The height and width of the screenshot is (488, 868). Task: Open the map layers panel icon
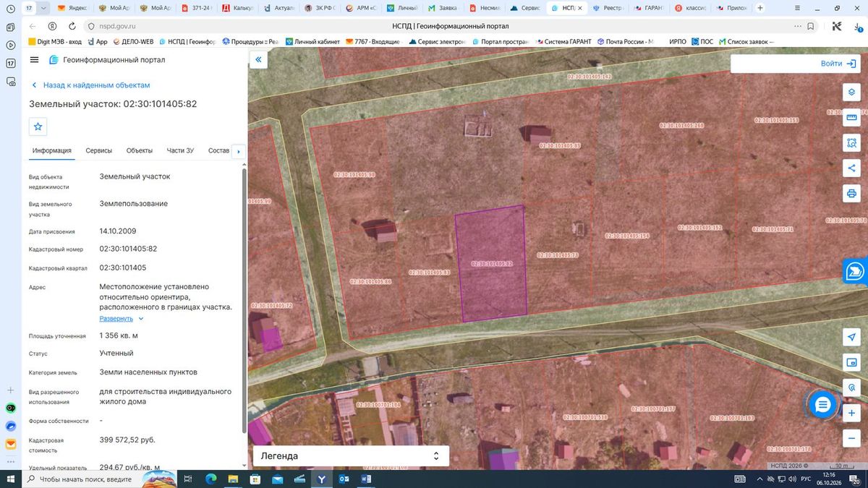point(851,93)
